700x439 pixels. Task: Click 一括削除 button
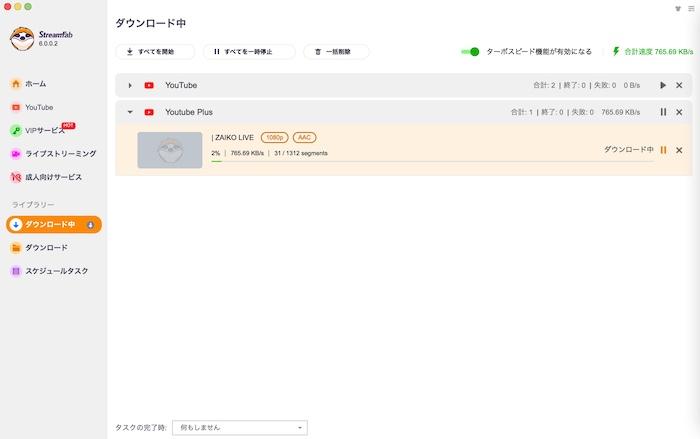pos(336,52)
